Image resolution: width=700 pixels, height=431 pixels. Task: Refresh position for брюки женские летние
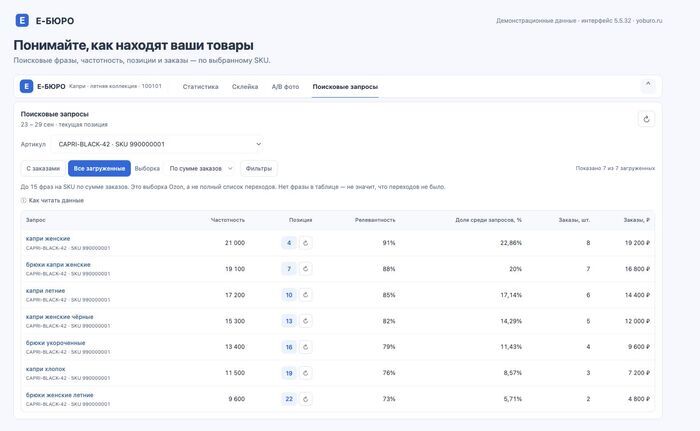(x=305, y=399)
